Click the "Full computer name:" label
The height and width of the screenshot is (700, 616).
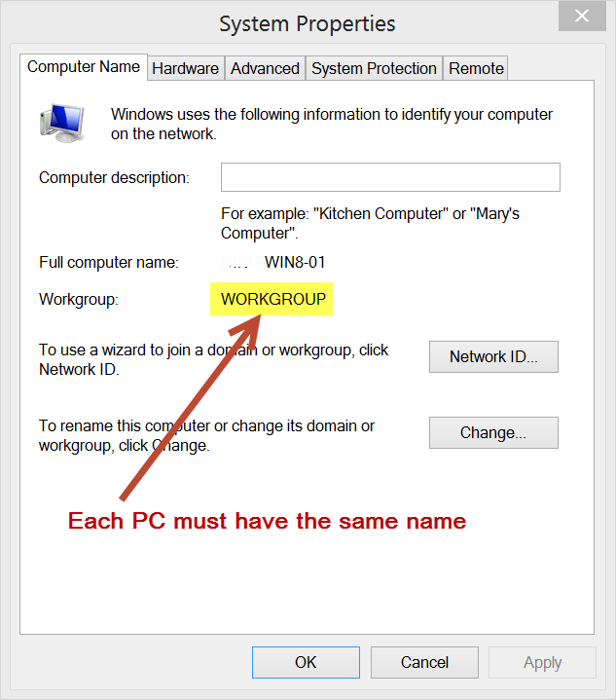click(109, 262)
